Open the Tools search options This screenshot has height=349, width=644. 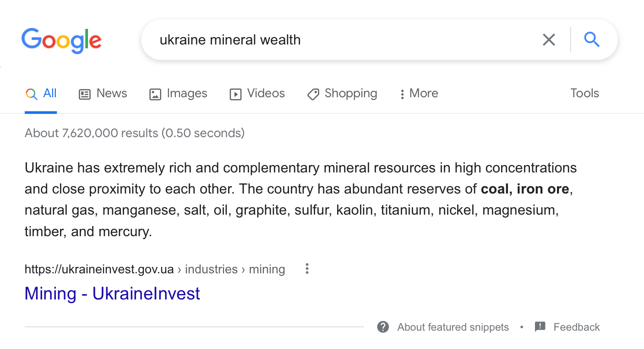[584, 94]
